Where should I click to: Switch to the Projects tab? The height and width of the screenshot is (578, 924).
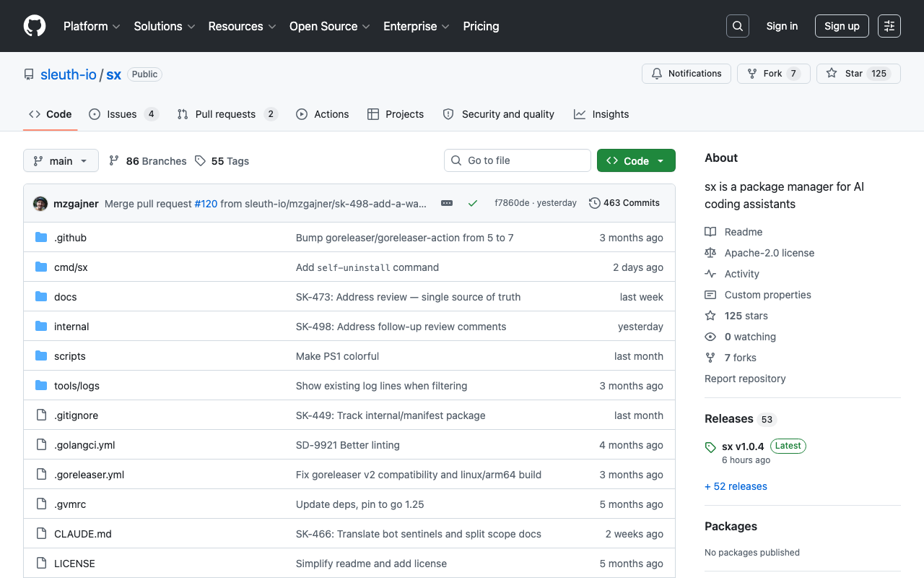coord(396,114)
